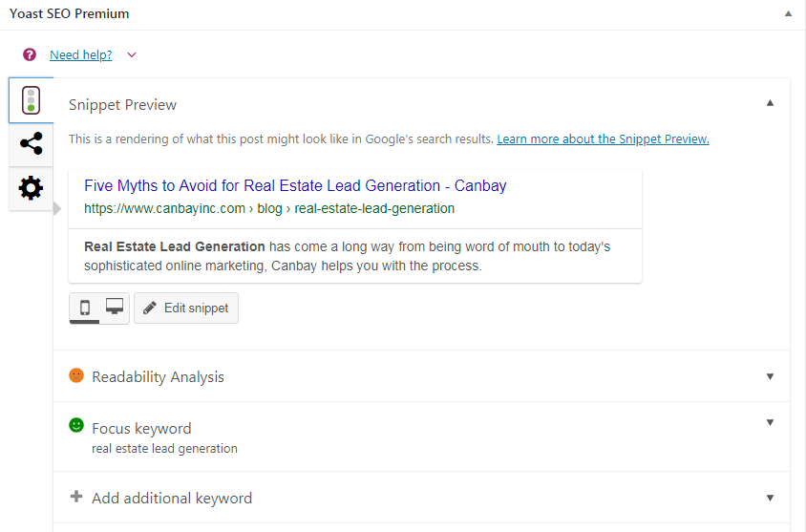Click the snippet title Five Myths to Avoid
This screenshot has height=532, width=806.
[295, 185]
